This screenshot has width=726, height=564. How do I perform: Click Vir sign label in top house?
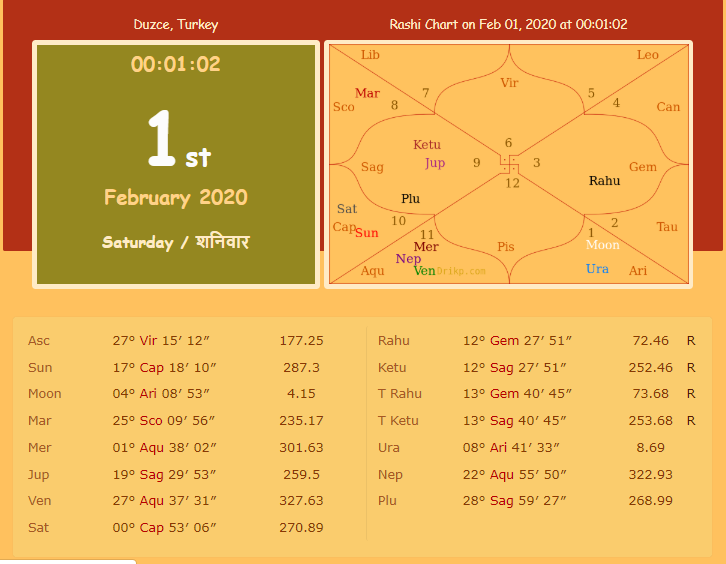pos(509,83)
